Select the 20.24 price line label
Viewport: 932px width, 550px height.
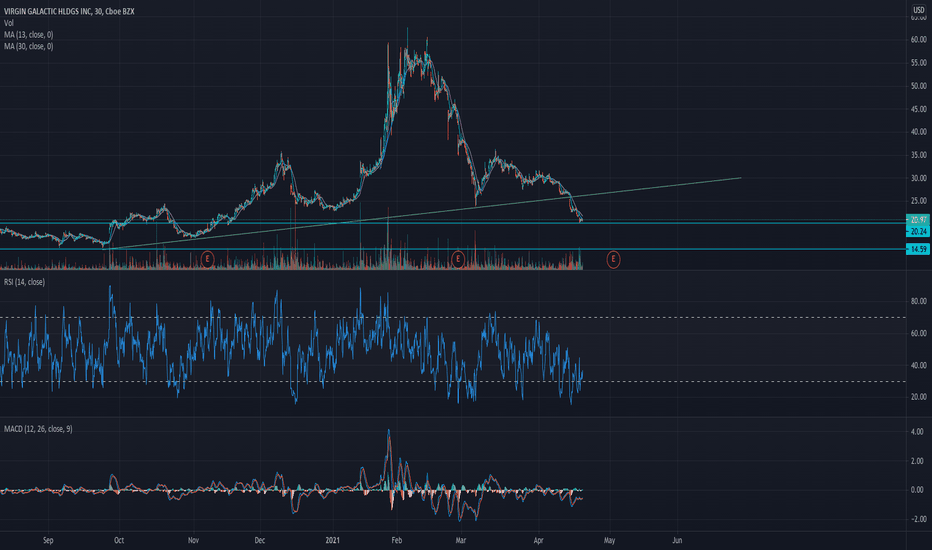click(918, 231)
